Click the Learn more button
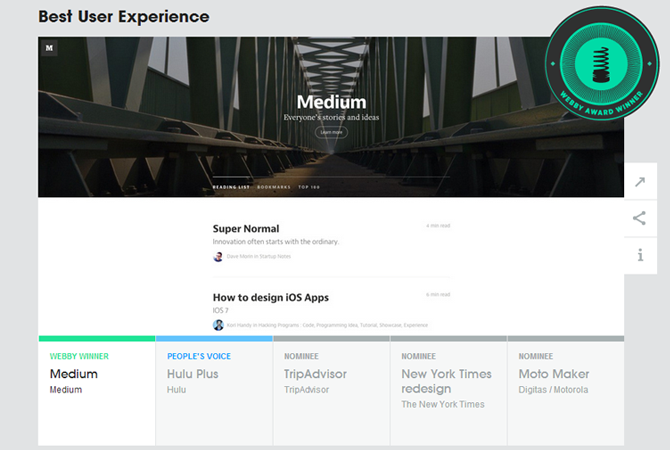 [x=332, y=132]
